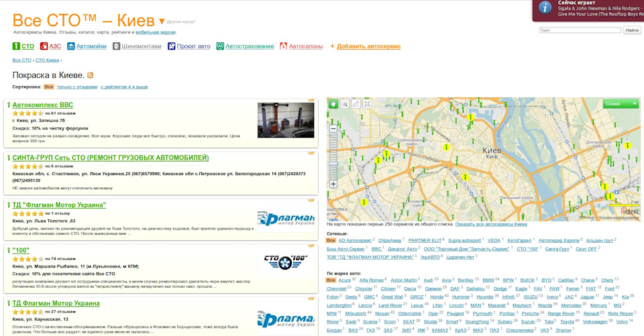Image resolution: width=644 pixels, height=336 pixels.
Task: Filter by PARTNER ELIT network
Action: coord(425,240)
